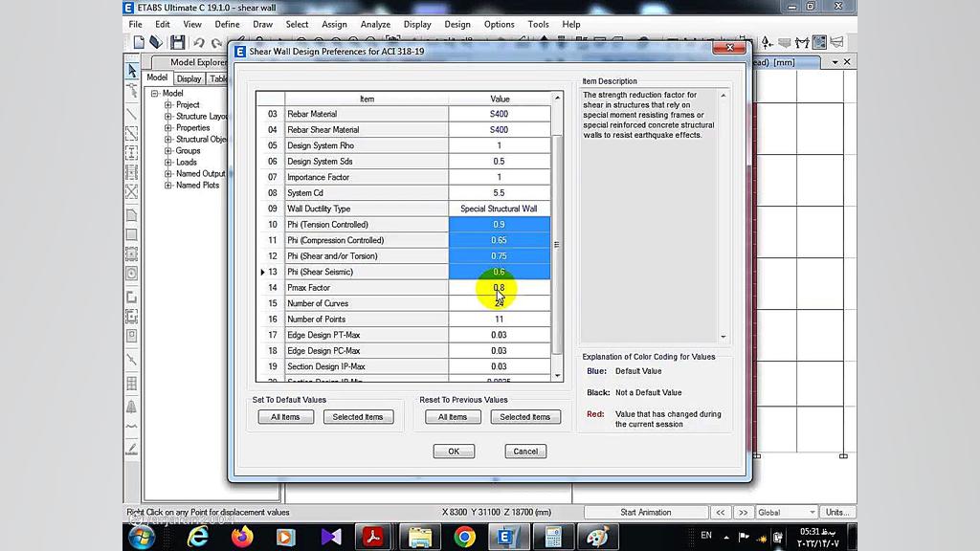Click All Items under Reset To Previous Values
The image size is (980, 551).
(453, 417)
